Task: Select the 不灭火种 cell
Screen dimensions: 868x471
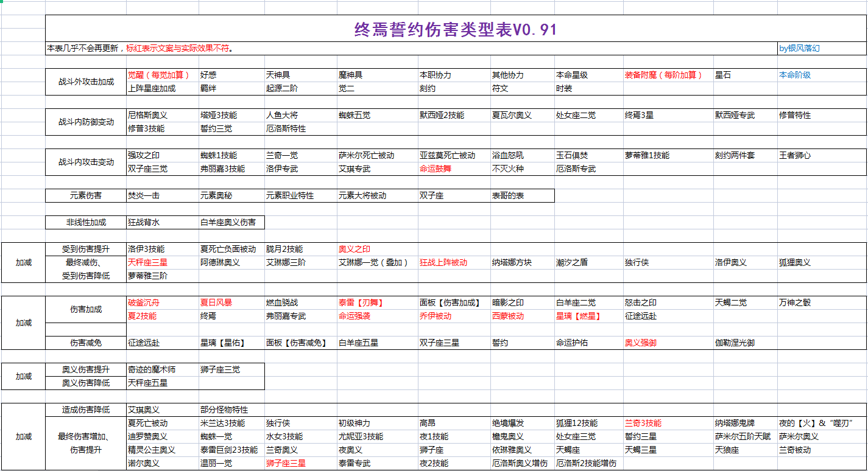Action: (x=523, y=169)
